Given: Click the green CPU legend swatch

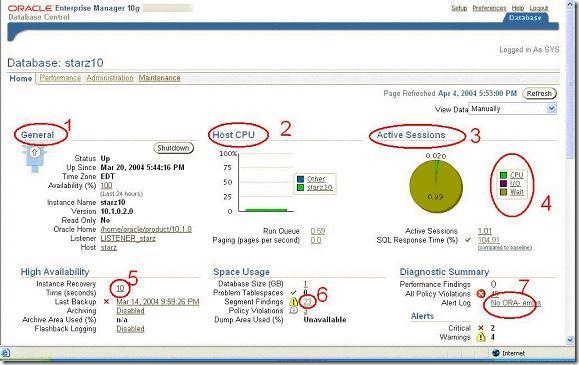Looking at the screenshot, I should click(503, 175).
